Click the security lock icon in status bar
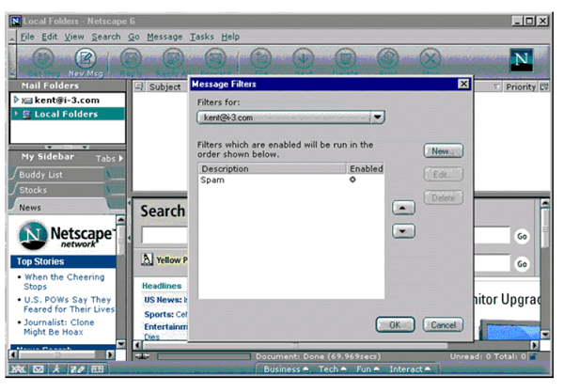Viewport: 564px width, 392px height. [x=533, y=356]
